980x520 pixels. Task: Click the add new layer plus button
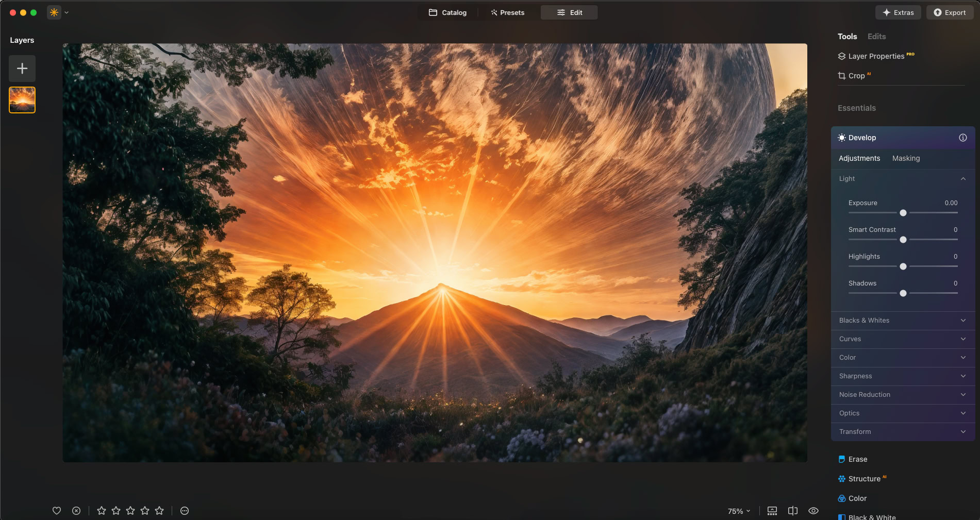point(22,69)
